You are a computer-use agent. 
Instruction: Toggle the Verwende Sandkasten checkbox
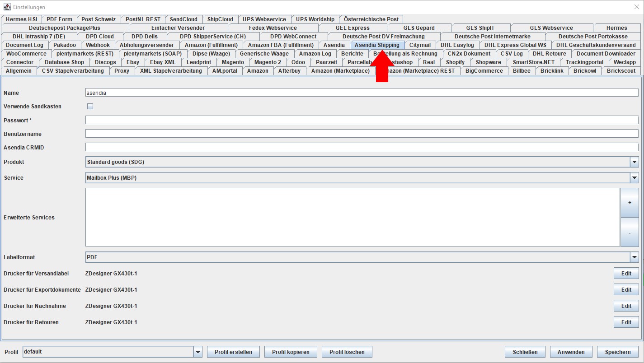[x=90, y=107]
